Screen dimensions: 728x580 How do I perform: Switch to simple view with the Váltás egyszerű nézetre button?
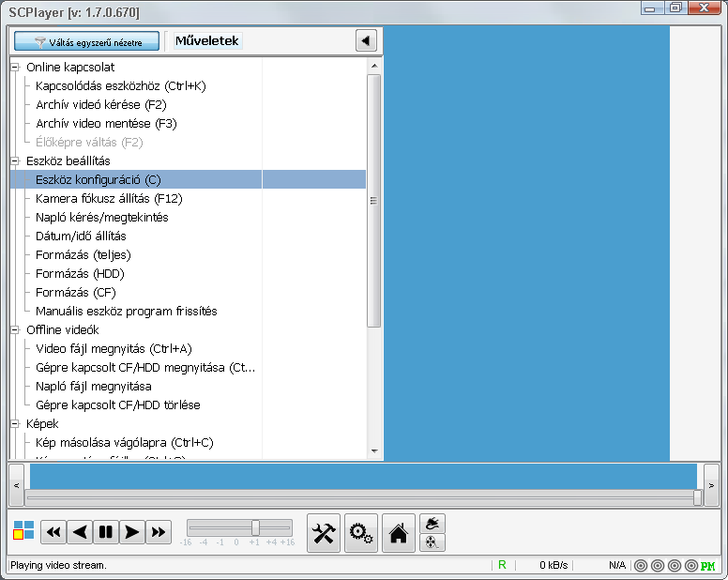87,41
